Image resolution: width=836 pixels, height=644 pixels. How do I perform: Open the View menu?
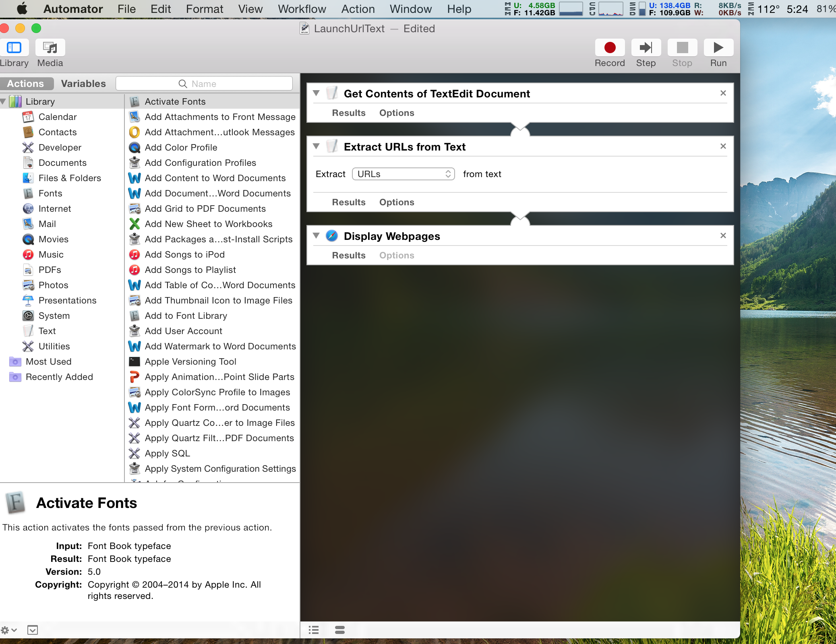(x=250, y=9)
